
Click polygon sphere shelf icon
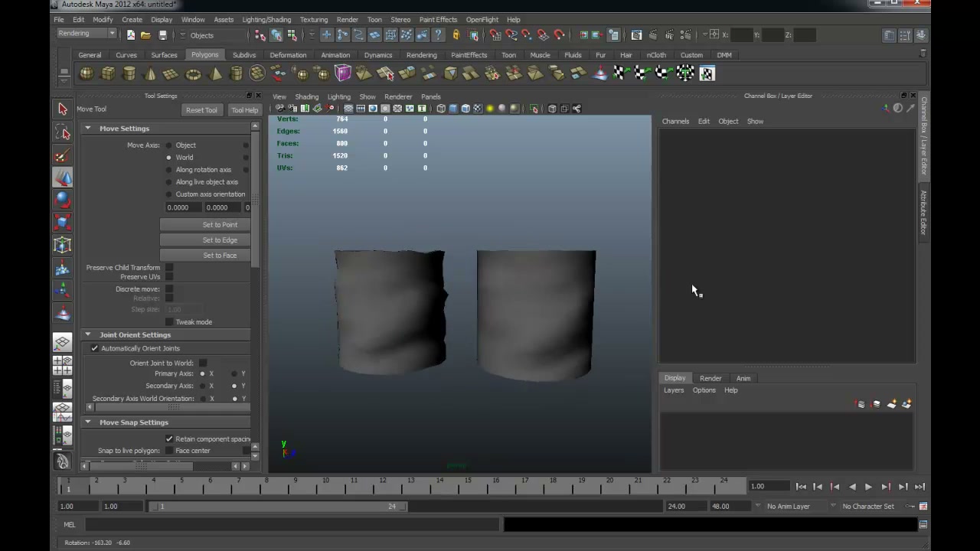tap(87, 73)
